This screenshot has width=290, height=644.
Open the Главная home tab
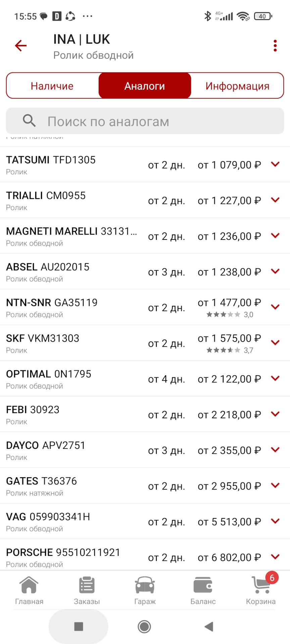pos(29,591)
